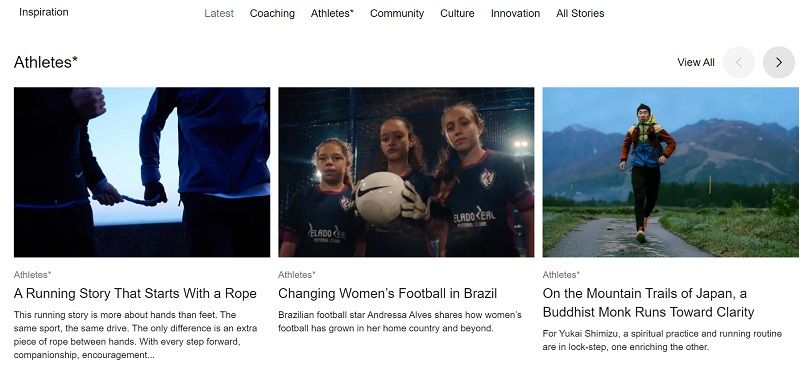Open the Buddhist monk runner image
Image resolution: width=800 pixels, height=371 pixels.
[x=671, y=172]
